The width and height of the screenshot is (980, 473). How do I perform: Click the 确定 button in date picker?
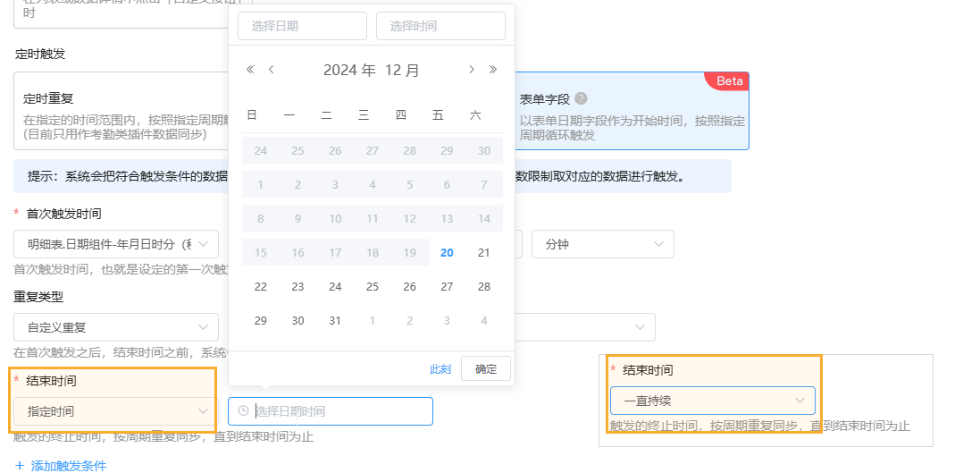[485, 368]
